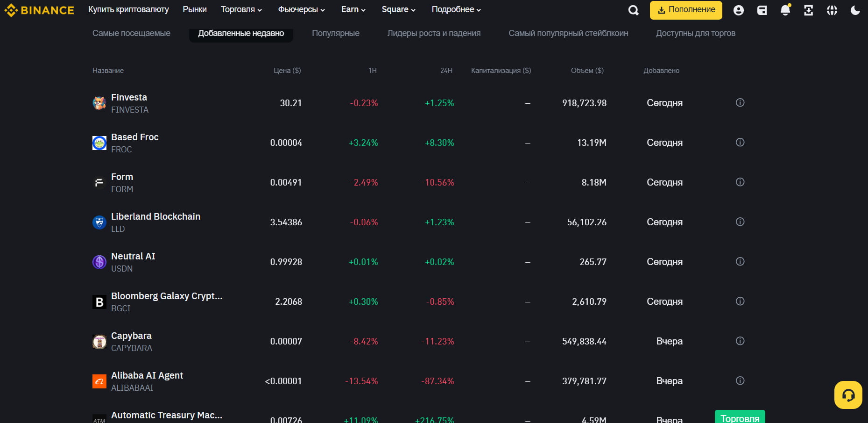This screenshot has height=423, width=868.
Task: Click Finvesta price 30.21
Action: (x=290, y=103)
